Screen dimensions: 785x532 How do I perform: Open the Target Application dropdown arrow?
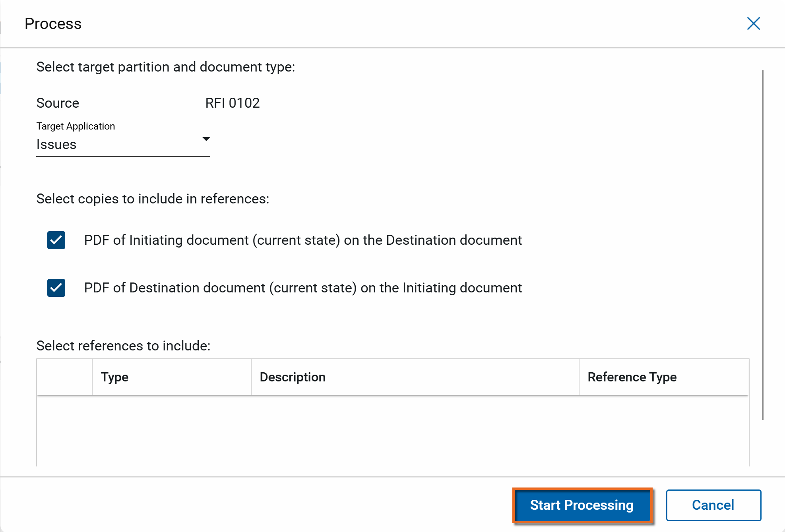click(x=206, y=139)
